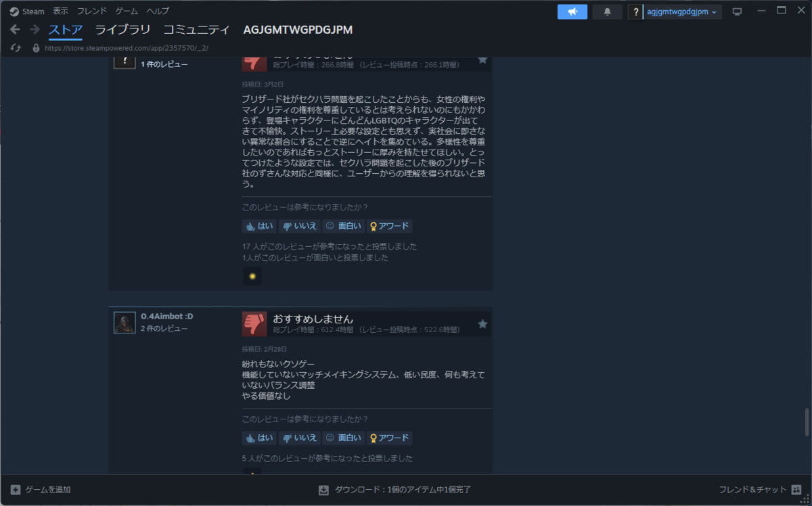This screenshot has height=506, width=812.
Task: Switch to Big Picture mode via the monitor icon
Action: [738, 11]
